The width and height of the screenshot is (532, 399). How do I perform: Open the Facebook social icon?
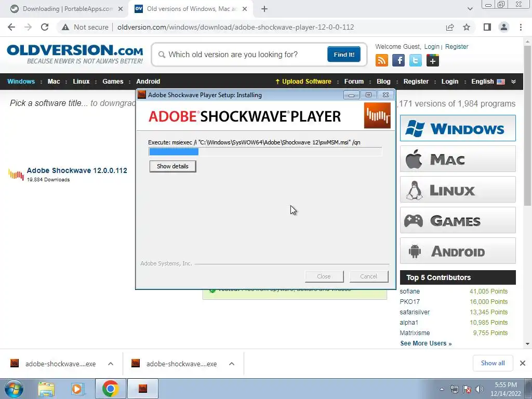pyautogui.click(x=398, y=60)
